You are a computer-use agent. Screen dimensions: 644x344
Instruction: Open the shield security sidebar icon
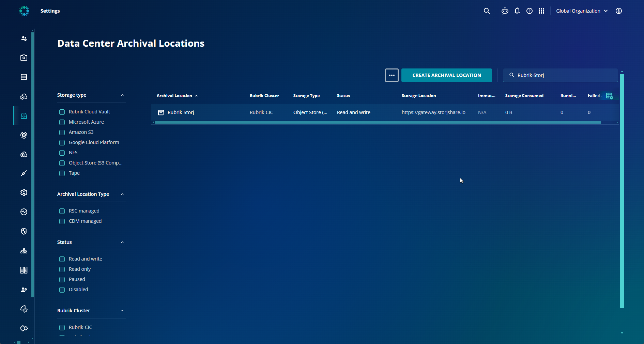24,231
